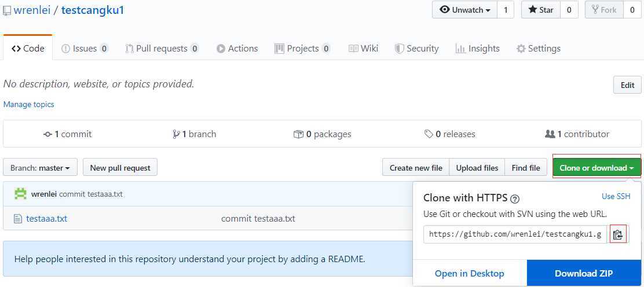The image size is (644, 287).
Task: Open the testaaa.txt file
Action: (x=46, y=218)
